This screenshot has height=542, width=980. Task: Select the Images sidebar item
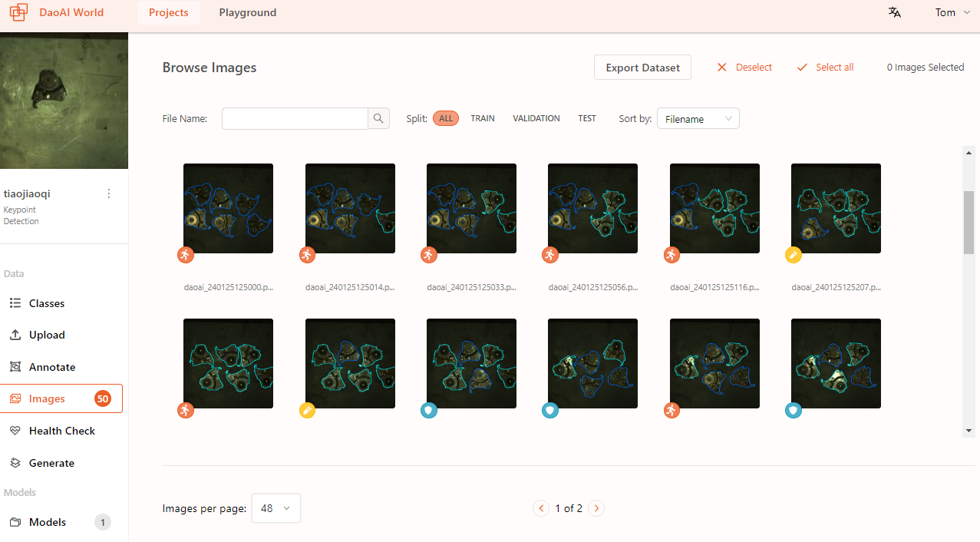(x=61, y=398)
